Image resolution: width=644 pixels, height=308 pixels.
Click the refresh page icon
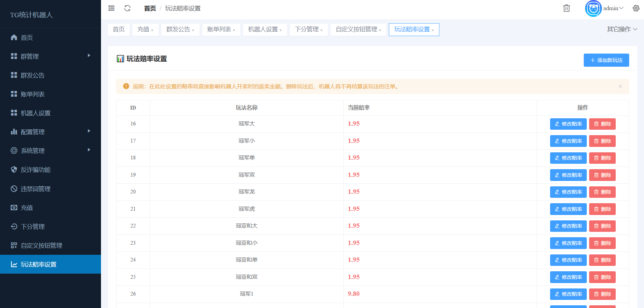pos(127,8)
